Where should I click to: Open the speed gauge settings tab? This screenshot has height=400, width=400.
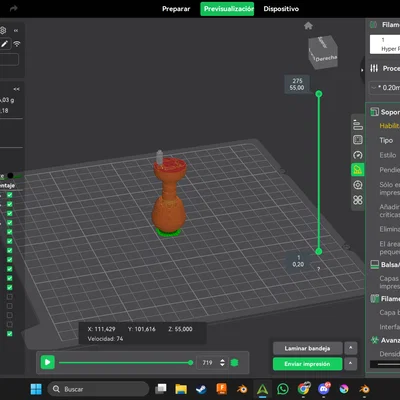358,155
